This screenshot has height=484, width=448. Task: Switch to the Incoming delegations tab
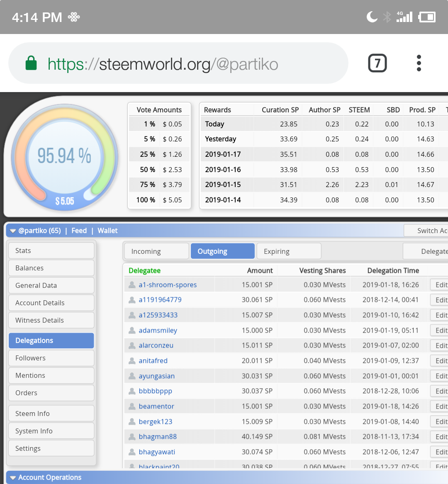156,251
